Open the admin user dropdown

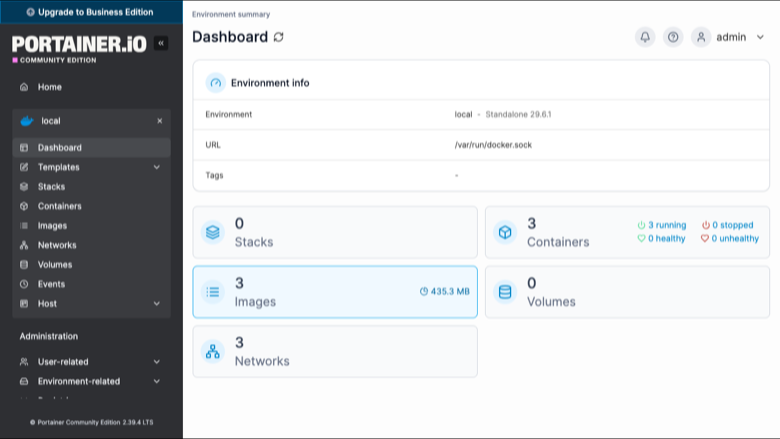click(x=728, y=37)
